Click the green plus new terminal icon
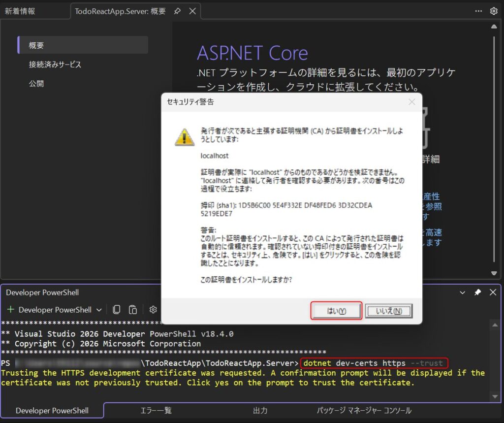Viewport: 504px width, 423px height. click(10, 310)
